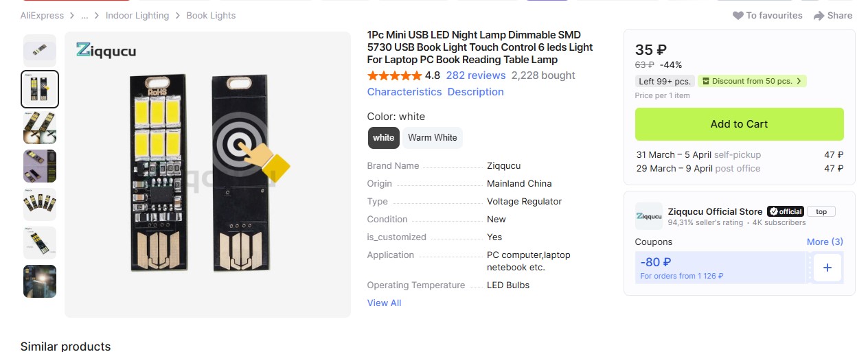This screenshot has width=868, height=352.
Task: Click View All characteristics link
Action: coord(384,303)
